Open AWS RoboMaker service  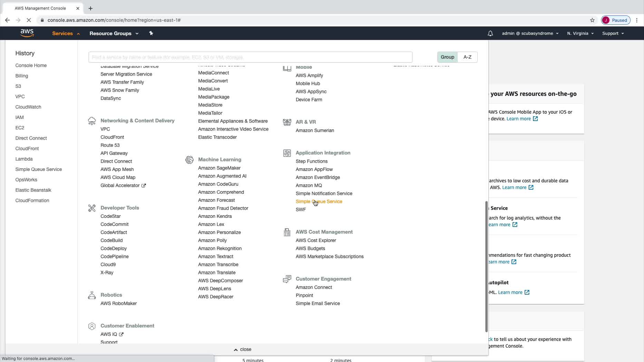coord(119,303)
